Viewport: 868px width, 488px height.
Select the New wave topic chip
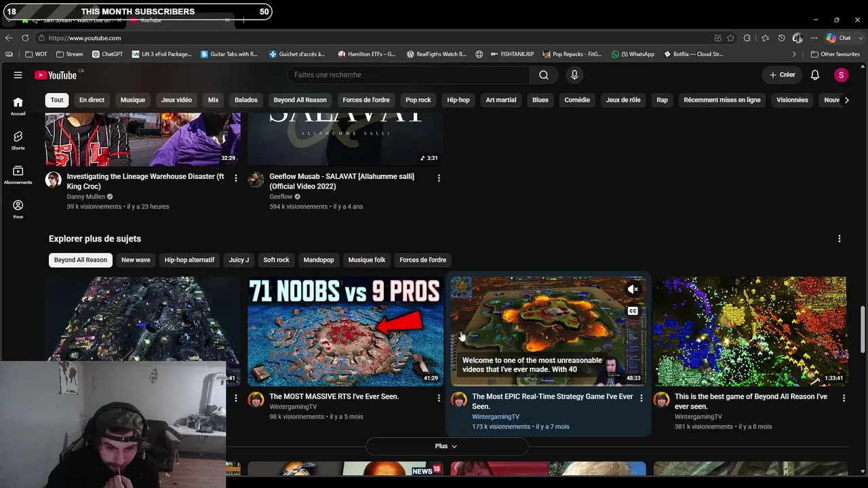point(136,260)
